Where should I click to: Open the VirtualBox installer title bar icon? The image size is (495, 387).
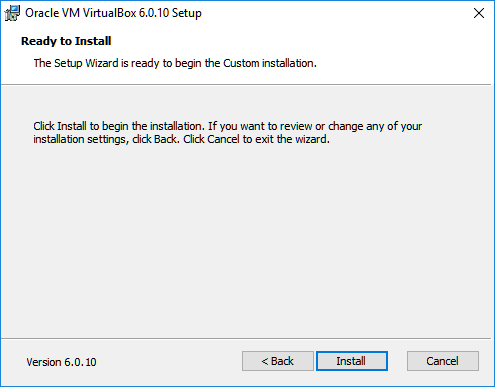12,13
